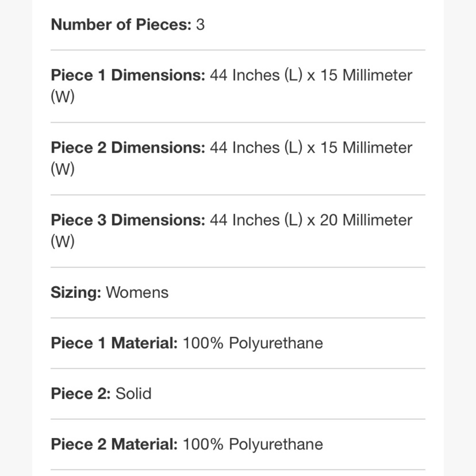Click the Piece 2 Dimensions label

tap(128, 148)
